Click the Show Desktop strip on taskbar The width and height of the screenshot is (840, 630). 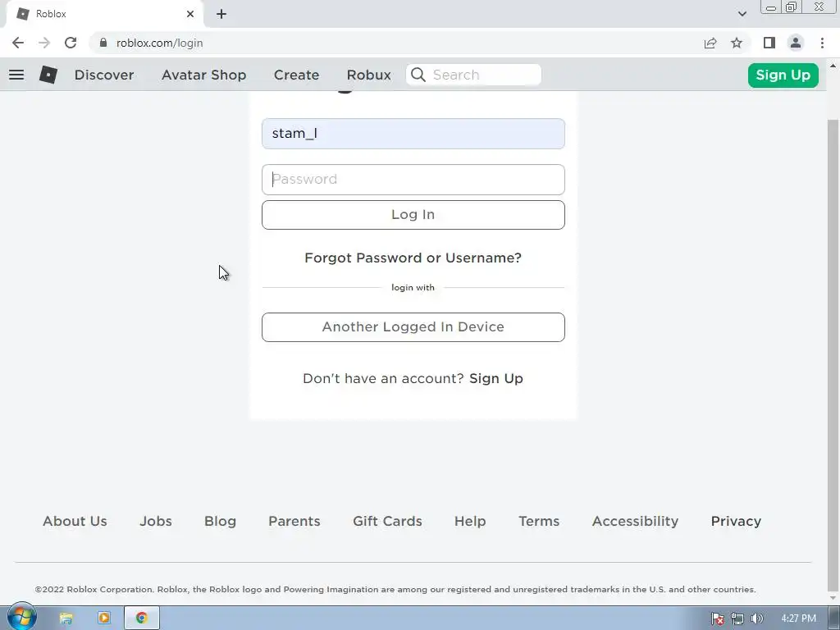pos(834,619)
